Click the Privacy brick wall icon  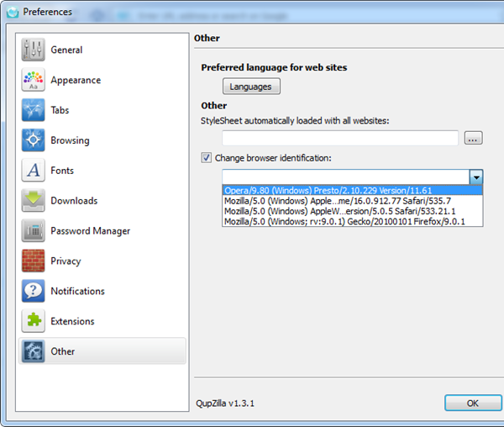click(x=34, y=261)
